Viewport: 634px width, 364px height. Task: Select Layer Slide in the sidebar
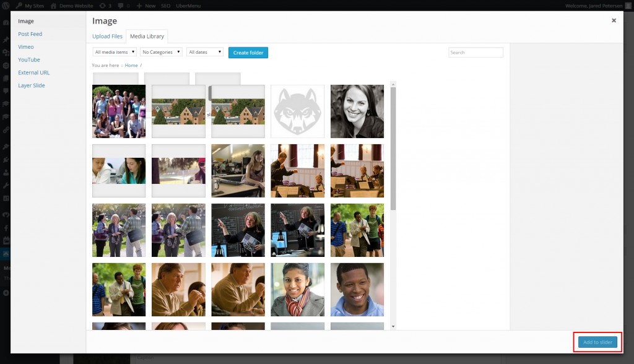click(32, 85)
